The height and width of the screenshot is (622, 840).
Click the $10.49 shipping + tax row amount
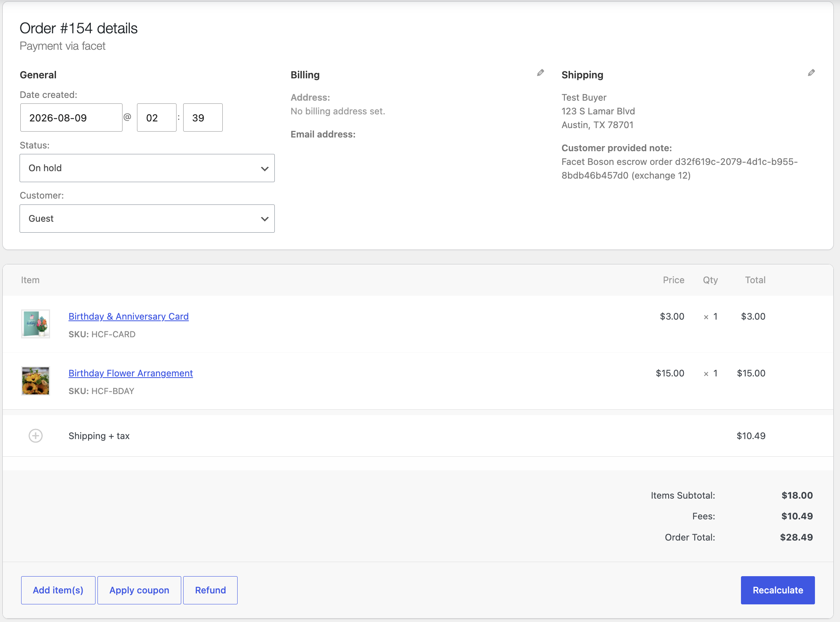tap(751, 436)
